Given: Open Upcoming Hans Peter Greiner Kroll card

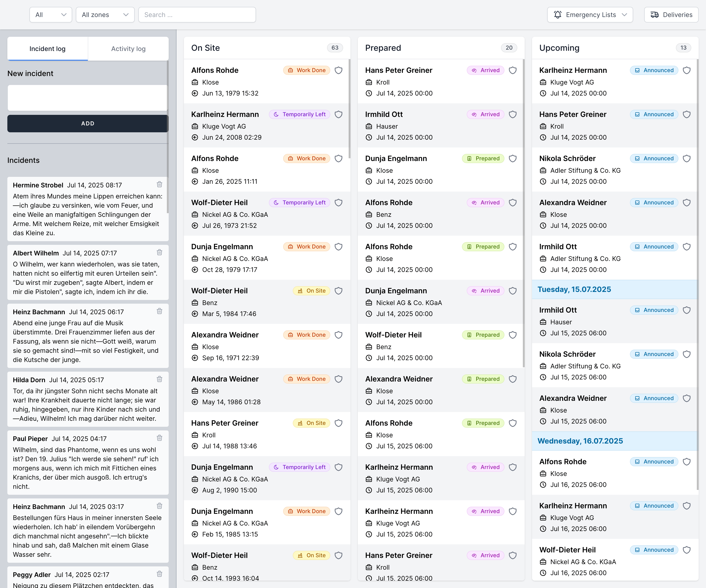Looking at the screenshot, I should pyautogui.click(x=615, y=126).
